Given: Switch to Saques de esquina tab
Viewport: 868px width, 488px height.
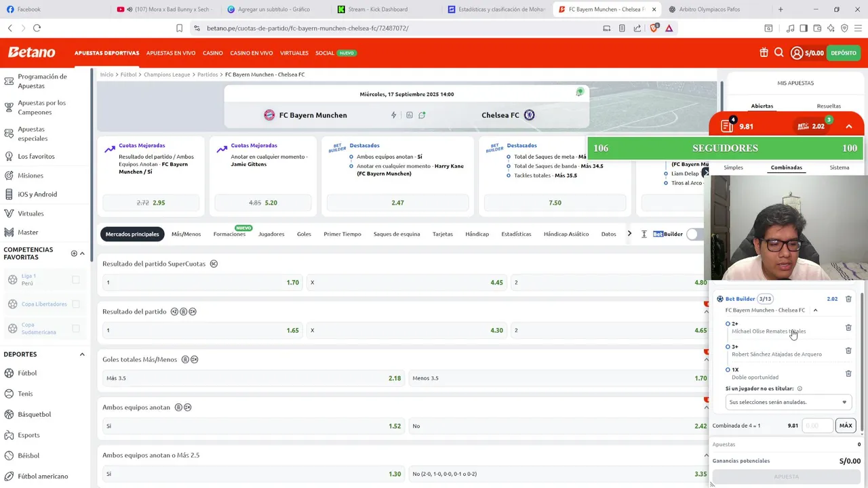Looking at the screenshot, I should (397, 234).
